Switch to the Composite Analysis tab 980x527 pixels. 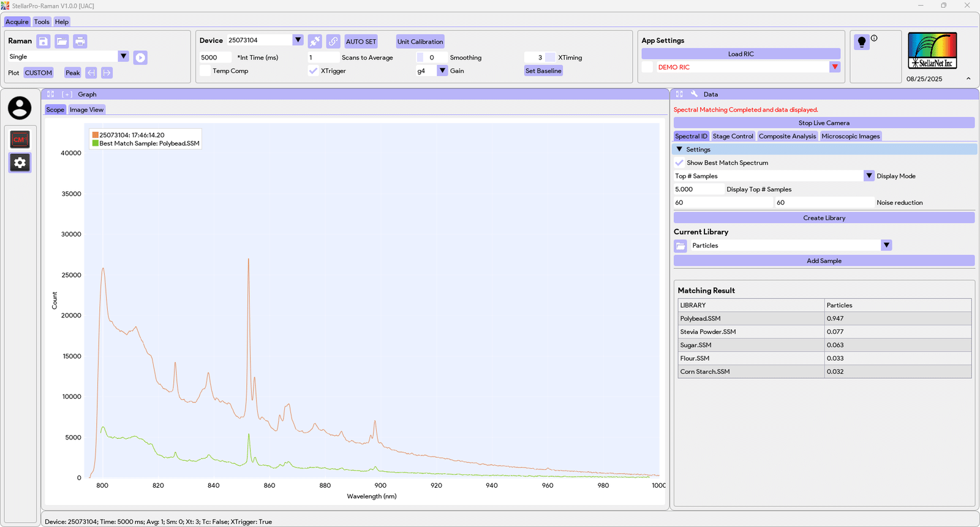pos(787,136)
